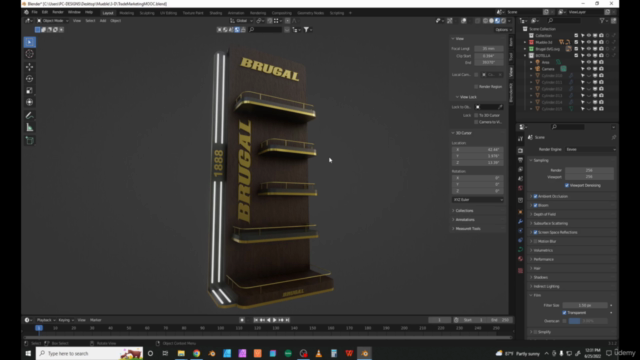Choose the Rotate tool
640x360 pixels.
29,79
